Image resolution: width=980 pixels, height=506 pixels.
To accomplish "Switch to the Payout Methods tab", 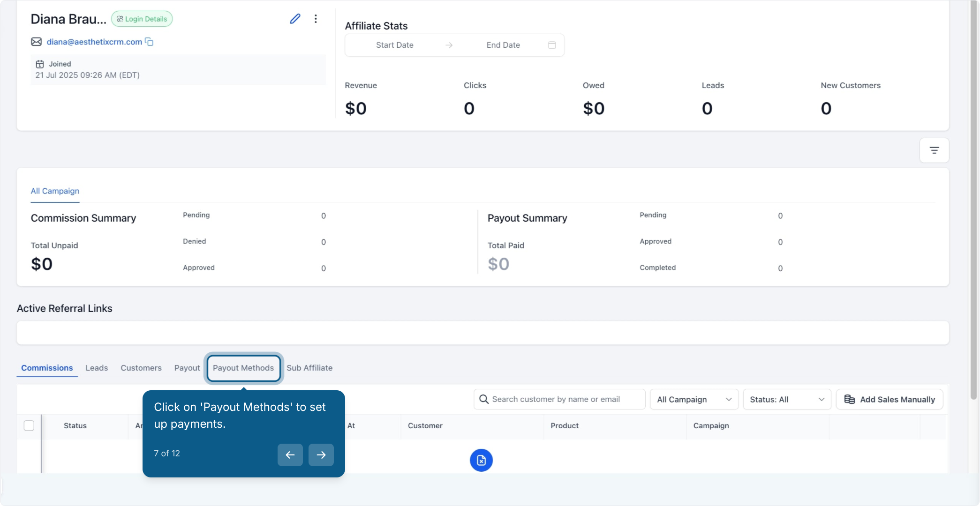I will pos(243,368).
